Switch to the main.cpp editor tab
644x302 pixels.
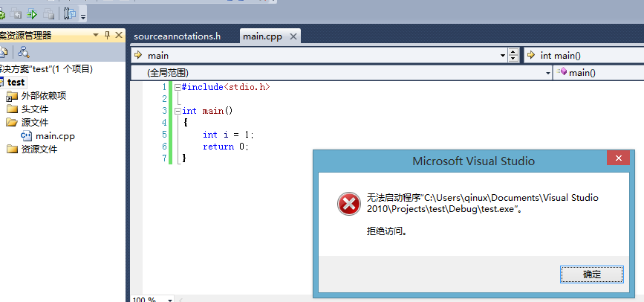262,36
